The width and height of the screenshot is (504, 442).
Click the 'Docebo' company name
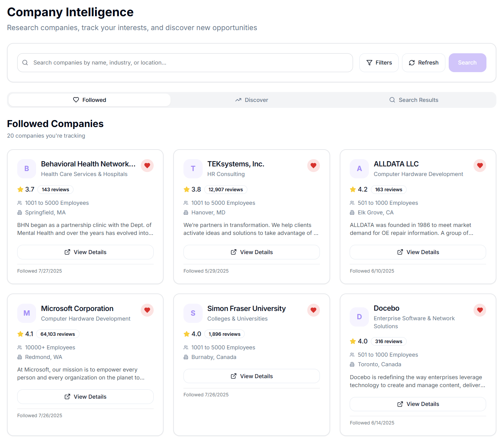click(386, 308)
